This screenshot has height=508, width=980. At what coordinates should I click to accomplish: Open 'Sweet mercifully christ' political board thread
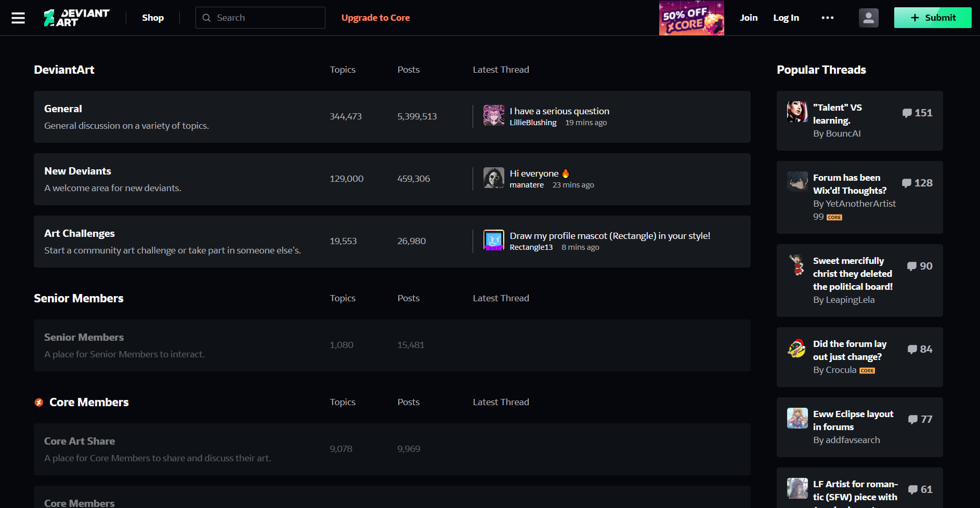click(853, 274)
